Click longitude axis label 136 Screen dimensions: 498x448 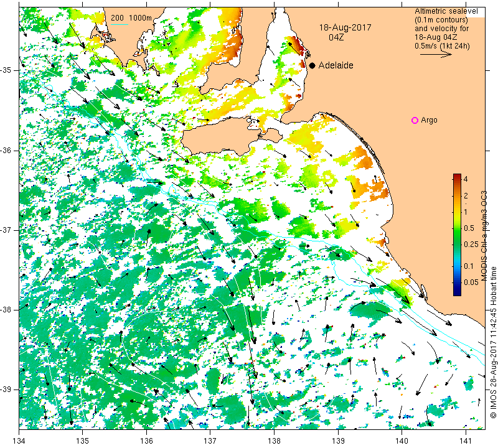pos(146,441)
